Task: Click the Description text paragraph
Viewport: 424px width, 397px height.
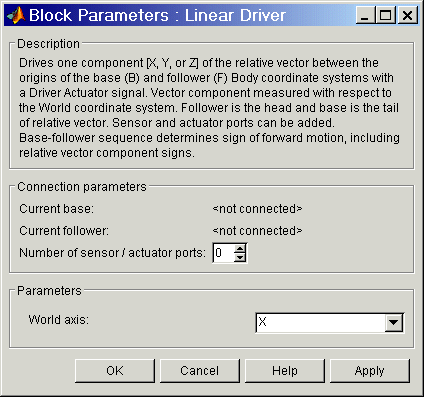Action: pyautogui.click(x=209, y=108)
